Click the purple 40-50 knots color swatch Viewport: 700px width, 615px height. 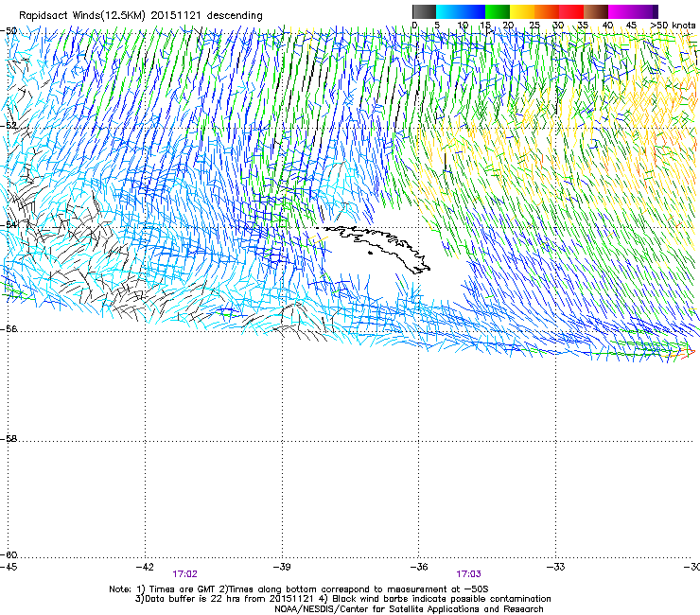coord(633,11)
